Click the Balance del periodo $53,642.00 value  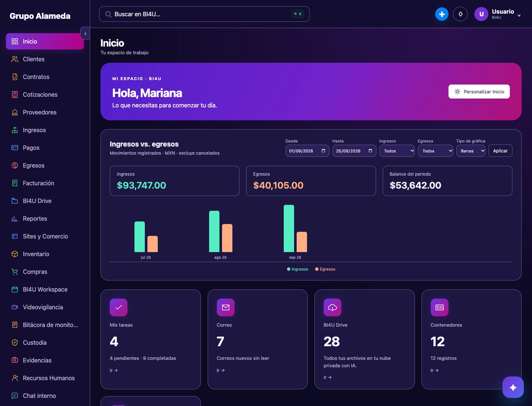415,185
